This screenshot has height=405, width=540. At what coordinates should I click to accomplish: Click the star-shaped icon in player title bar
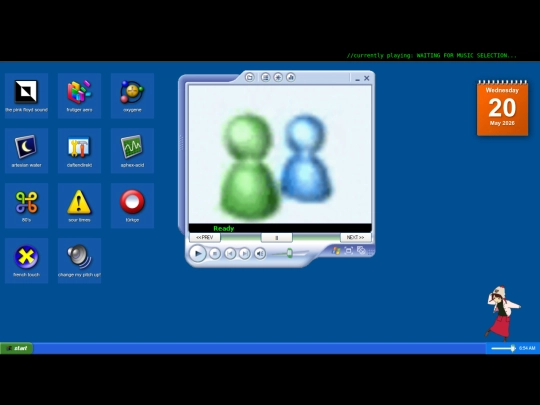tap(278, 77)
